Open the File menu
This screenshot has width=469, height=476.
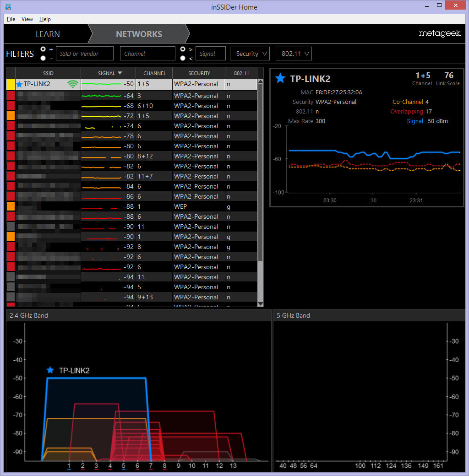tap(11, 19)
